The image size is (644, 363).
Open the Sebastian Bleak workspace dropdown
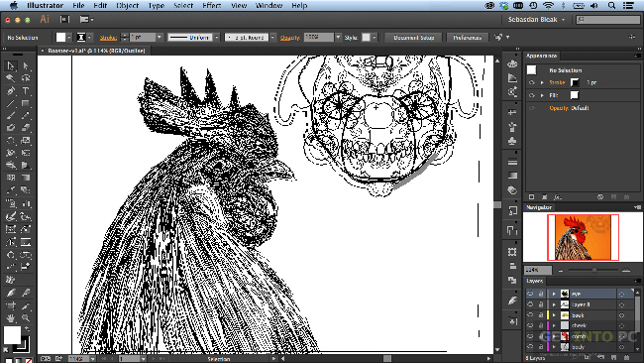click(x=536, y=19)
